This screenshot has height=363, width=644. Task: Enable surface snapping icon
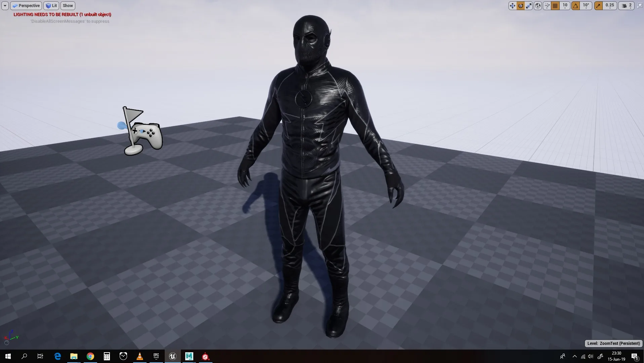547,6
